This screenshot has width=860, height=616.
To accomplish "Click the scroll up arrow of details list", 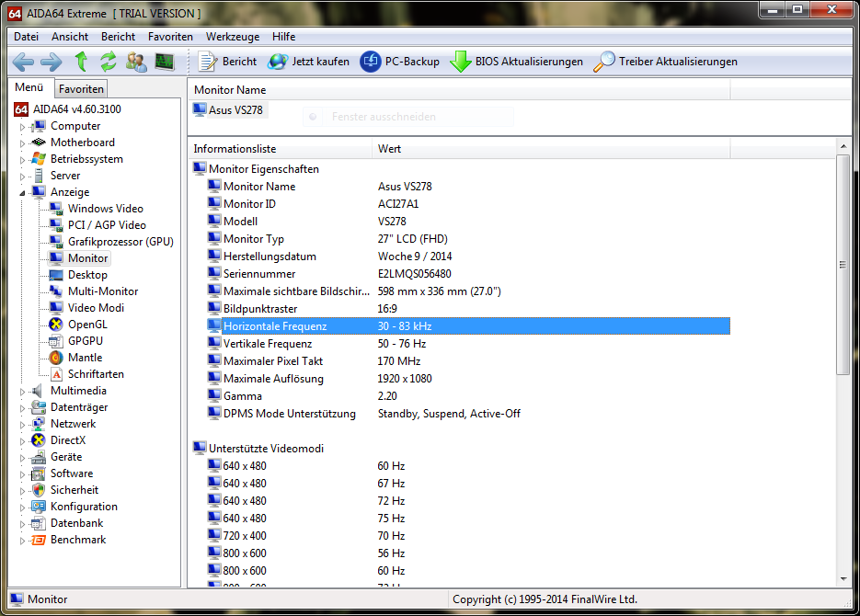I will point(843,146).
